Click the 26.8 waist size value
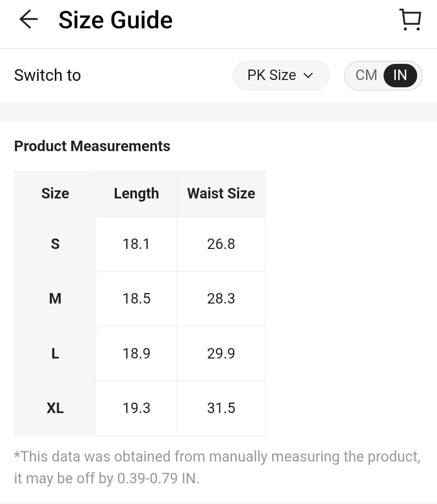Viewport: 437px width, 504px height. pyautogui.click(x=221, y=244)
